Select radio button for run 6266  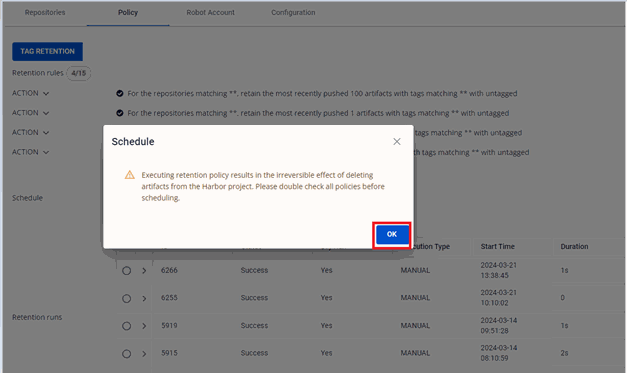126,271
